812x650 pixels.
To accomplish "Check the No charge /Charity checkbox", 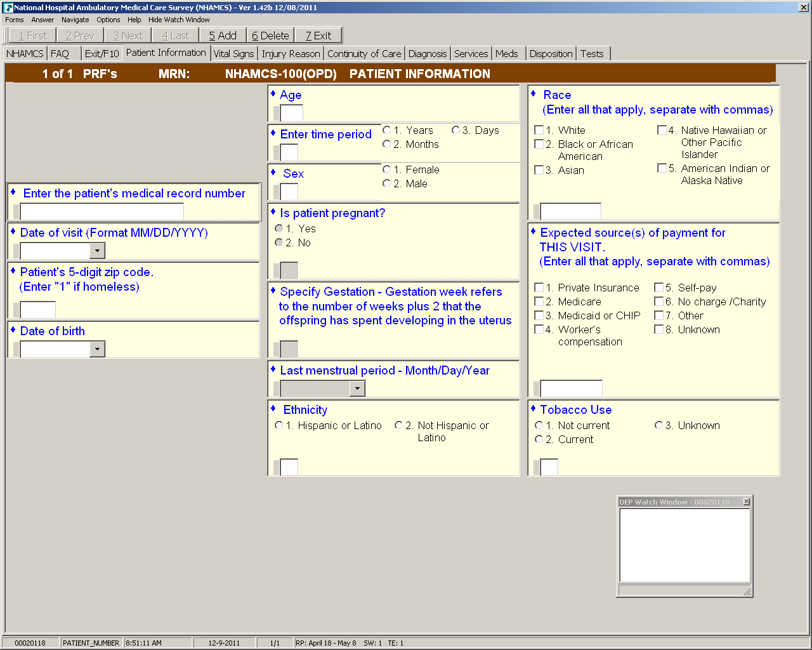I will coord(659,302).
